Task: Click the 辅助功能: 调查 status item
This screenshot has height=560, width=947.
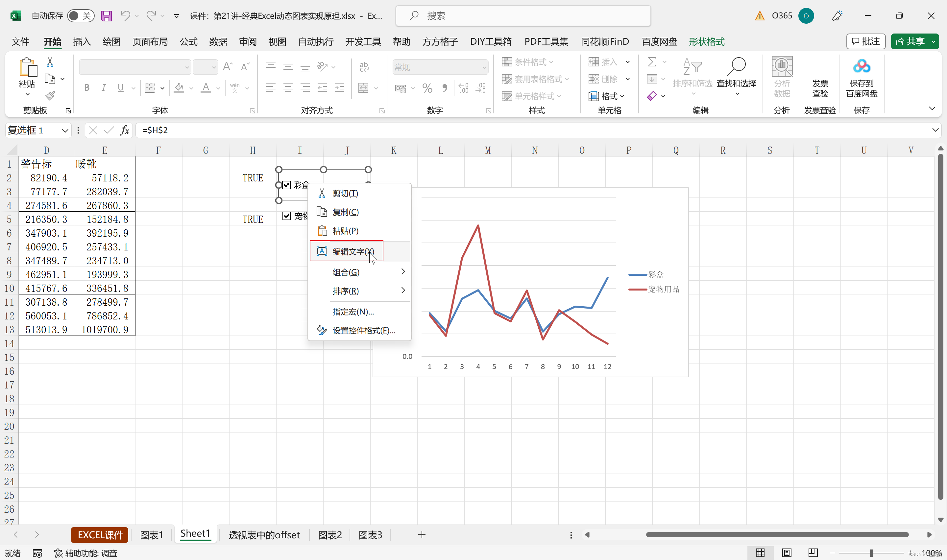Action: click(x=85, y=553)
